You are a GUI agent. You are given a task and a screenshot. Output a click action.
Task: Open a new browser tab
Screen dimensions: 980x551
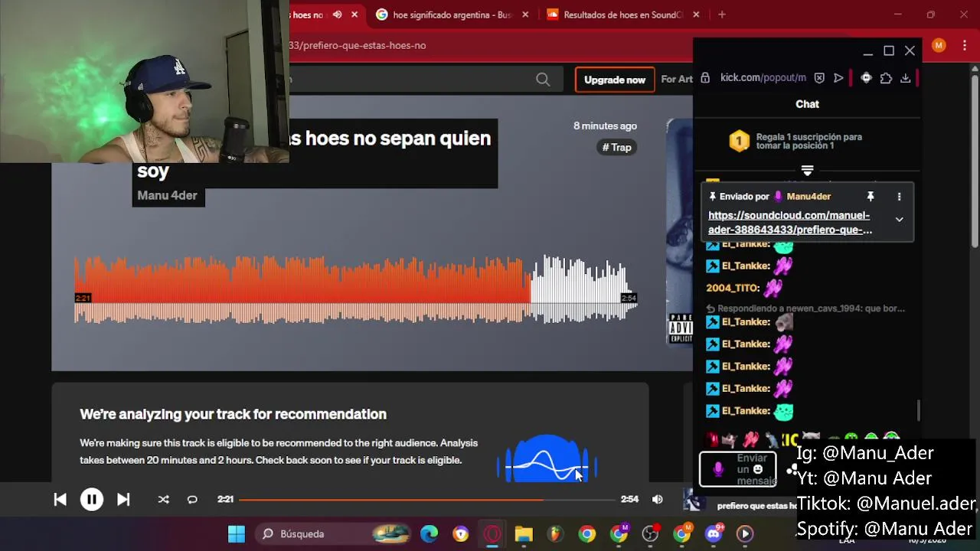pos(721,15)
